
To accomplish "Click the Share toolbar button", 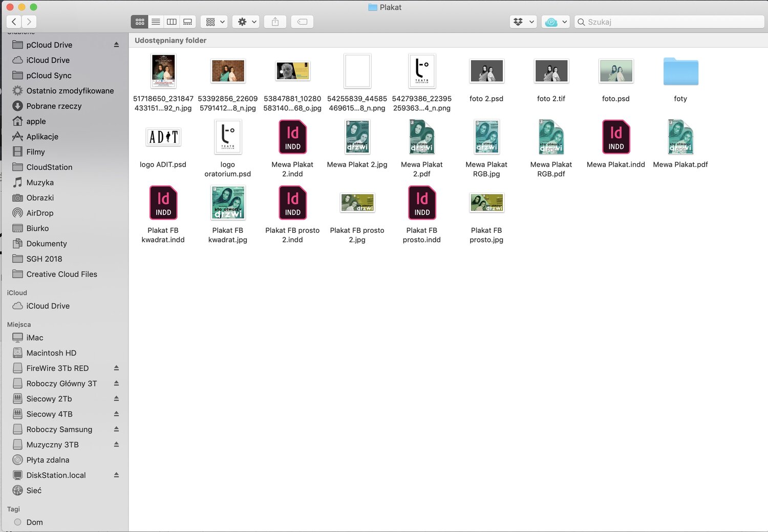I will (275, 22).
